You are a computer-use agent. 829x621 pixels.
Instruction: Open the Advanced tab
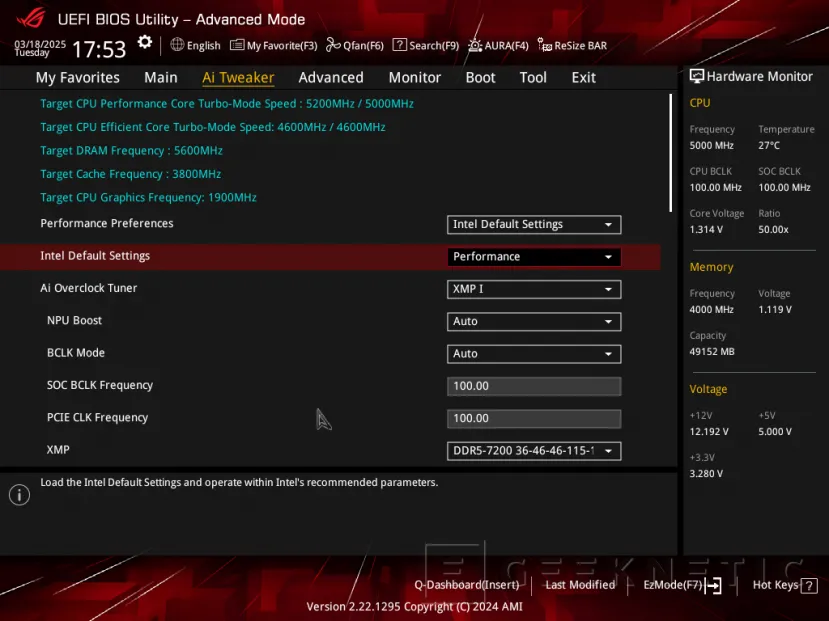click(331, 78)
